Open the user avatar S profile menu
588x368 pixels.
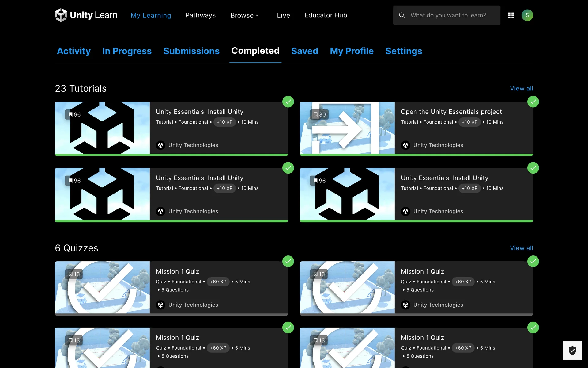(x=527, y=15)
